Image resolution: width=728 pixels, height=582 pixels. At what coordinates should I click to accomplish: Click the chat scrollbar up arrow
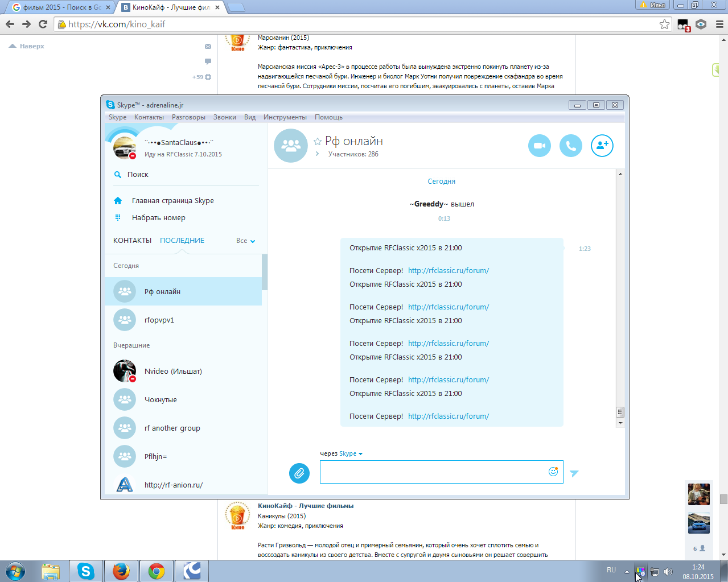(620, 174)
